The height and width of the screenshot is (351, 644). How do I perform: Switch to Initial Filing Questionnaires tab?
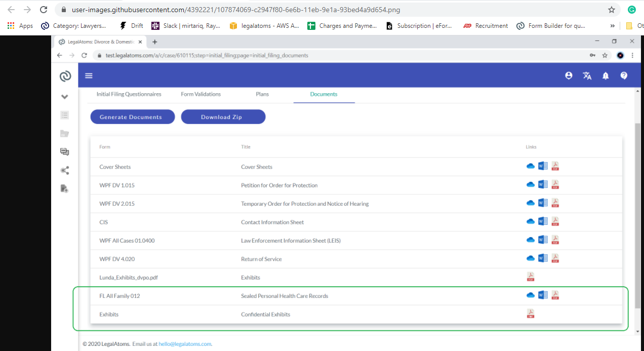(x=129, y=94)
